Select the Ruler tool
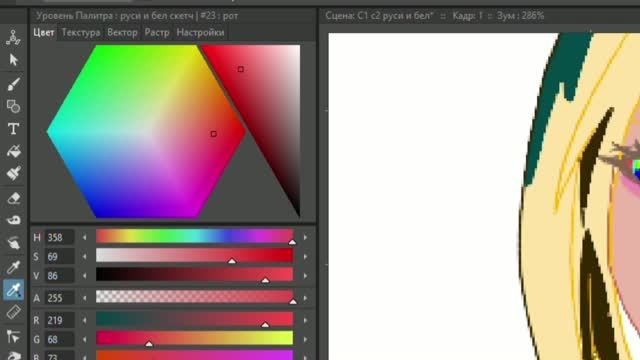 [13, 312]
